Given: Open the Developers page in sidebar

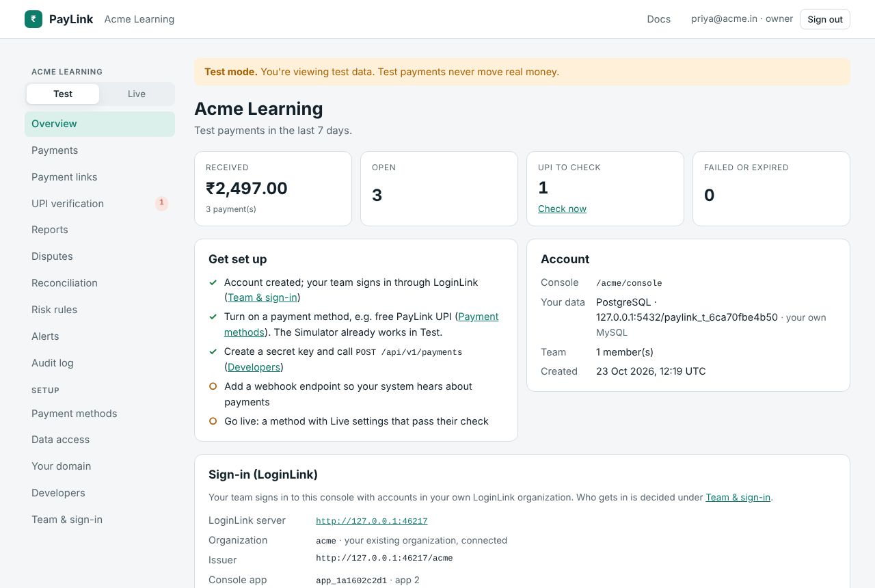Looking at the screenshot, I should pos(100,493).
